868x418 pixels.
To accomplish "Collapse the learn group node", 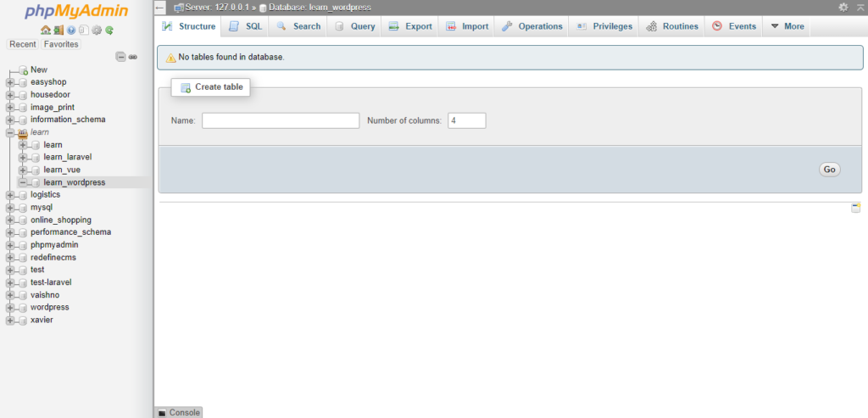I will coord(10,132).
